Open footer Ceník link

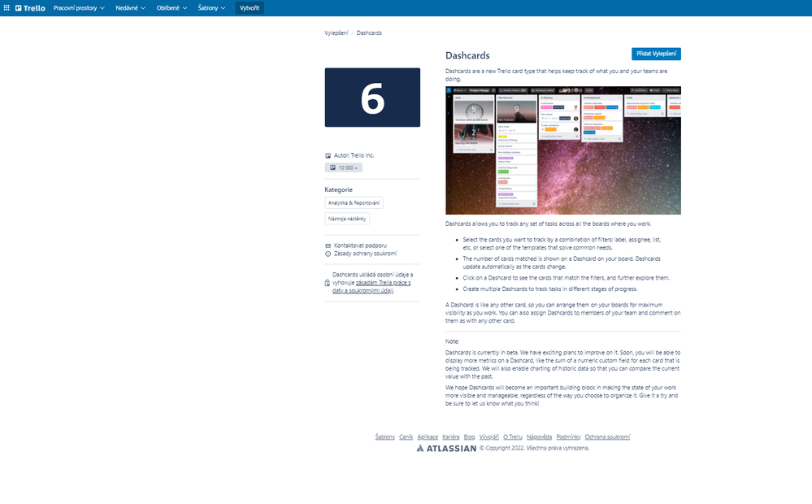tap(406, 437)
